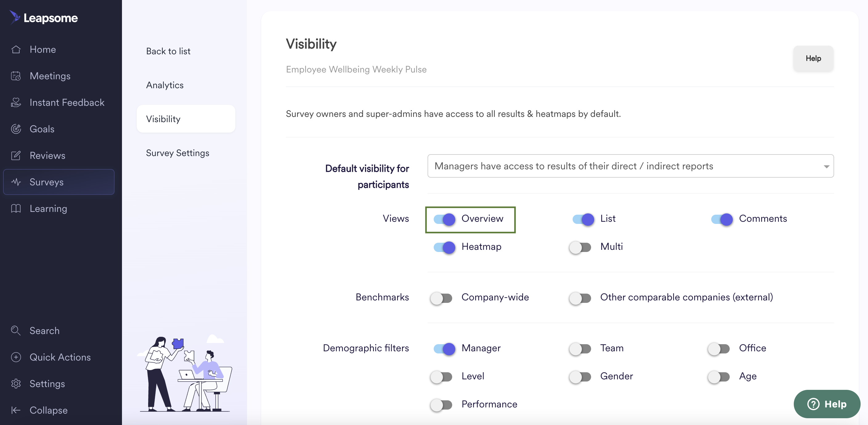Open the Meetings calendar icon
Screen dimensions: 868x425
click(16, 76)
